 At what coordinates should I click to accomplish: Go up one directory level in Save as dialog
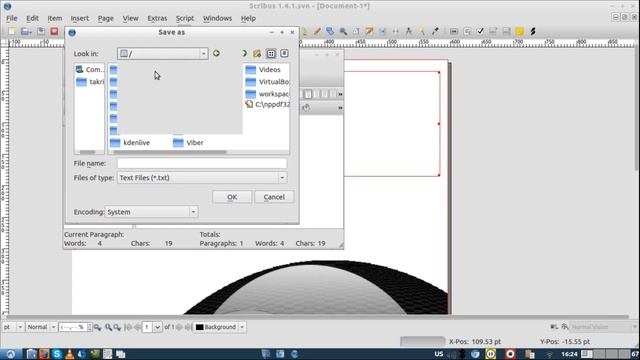pyautogui.click(x=244, y=53)
